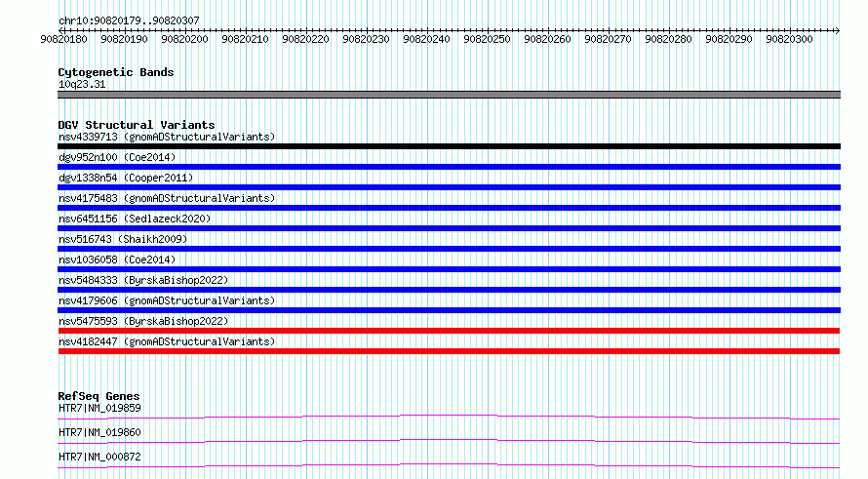Click the black nsv4339713 variant bar
Screen dimensions: 868x479
tap(449, 146)
